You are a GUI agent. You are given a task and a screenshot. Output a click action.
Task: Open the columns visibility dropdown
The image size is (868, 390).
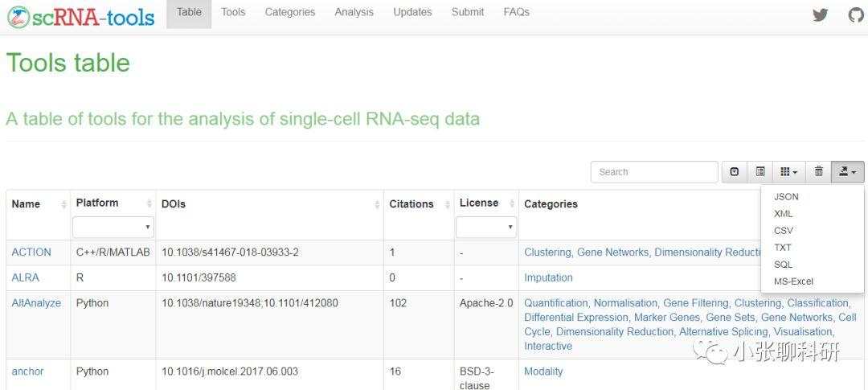pyautogui.click(x=789, y=171)
